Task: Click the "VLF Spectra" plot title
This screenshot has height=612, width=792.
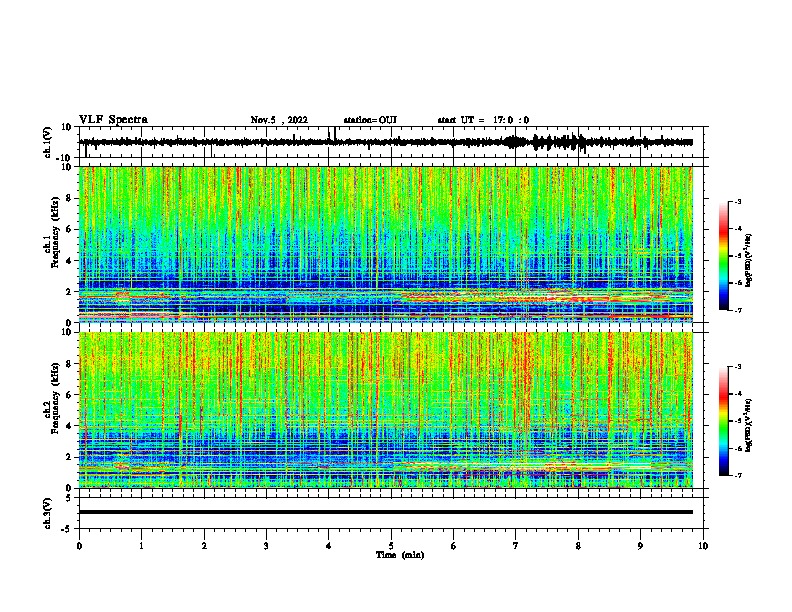Action: pos(113,120)
